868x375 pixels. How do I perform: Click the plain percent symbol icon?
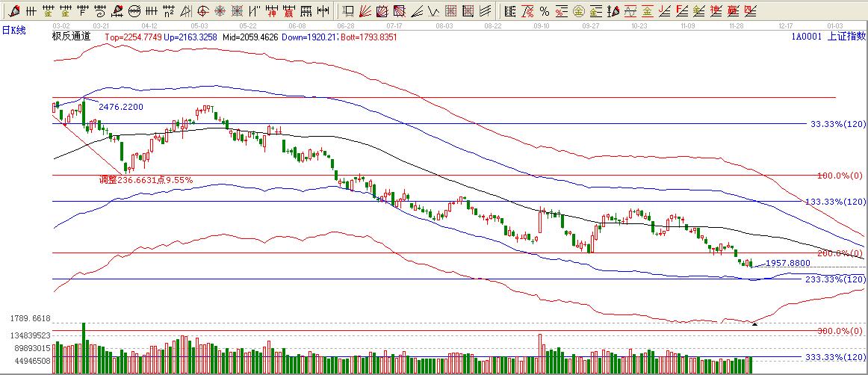[544, 10]
